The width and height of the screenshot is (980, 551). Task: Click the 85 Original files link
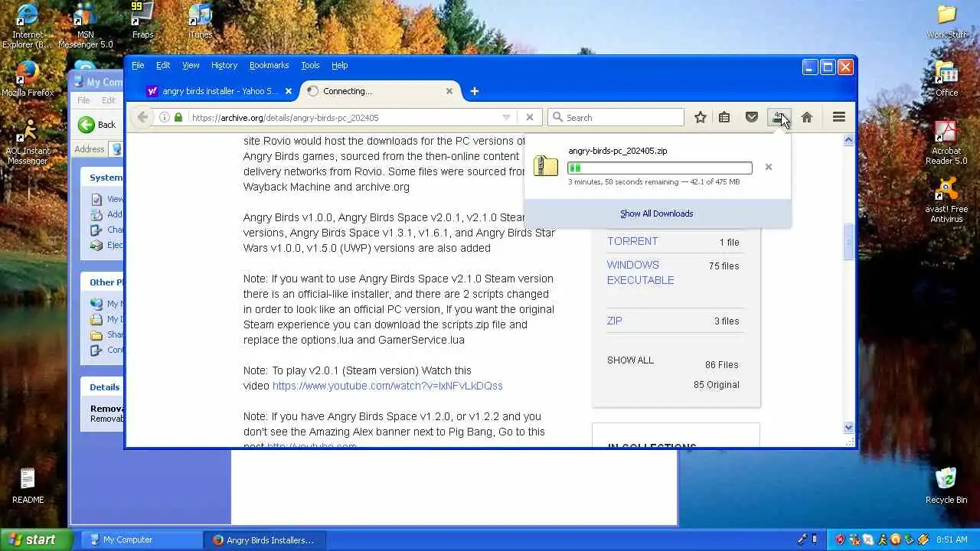click(x=717, y=384)
